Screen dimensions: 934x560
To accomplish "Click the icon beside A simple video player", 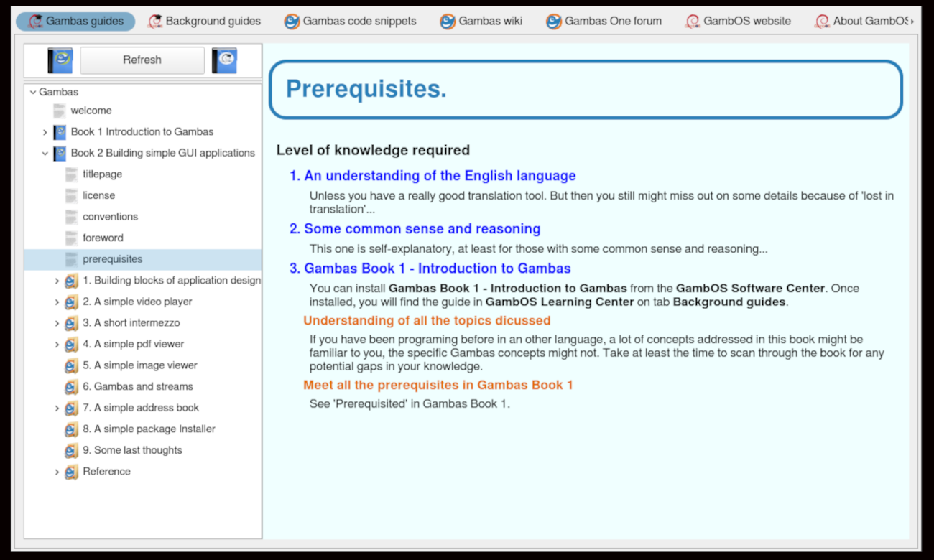I will tap(71, 302).
